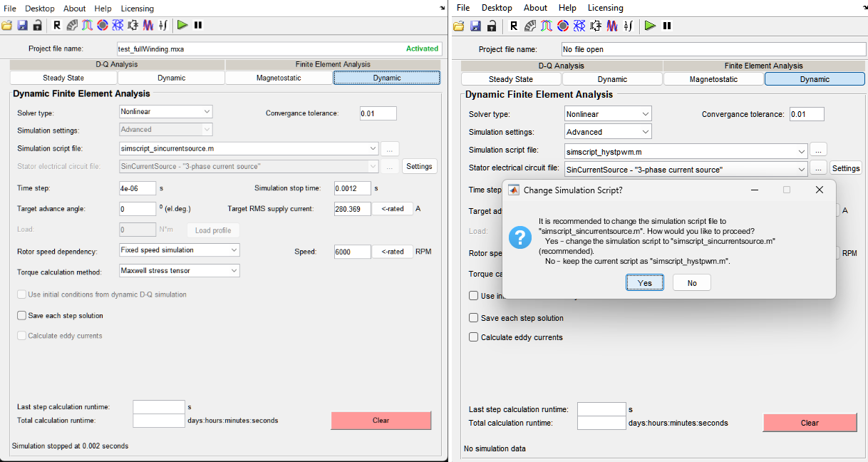Save project using floppy icon in right window
The width and height of the screenshot is (868, 462).
[475, 26]
